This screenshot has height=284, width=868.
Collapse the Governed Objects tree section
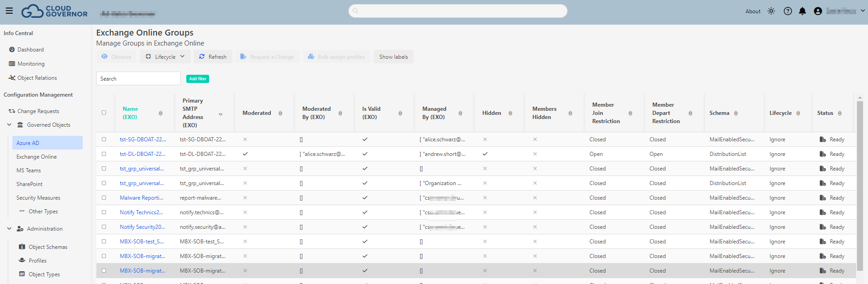tap(9, 124)
